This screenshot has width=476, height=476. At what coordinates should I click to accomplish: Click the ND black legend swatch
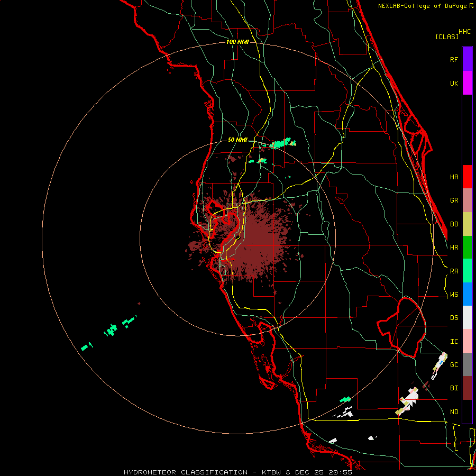(467, 411)
